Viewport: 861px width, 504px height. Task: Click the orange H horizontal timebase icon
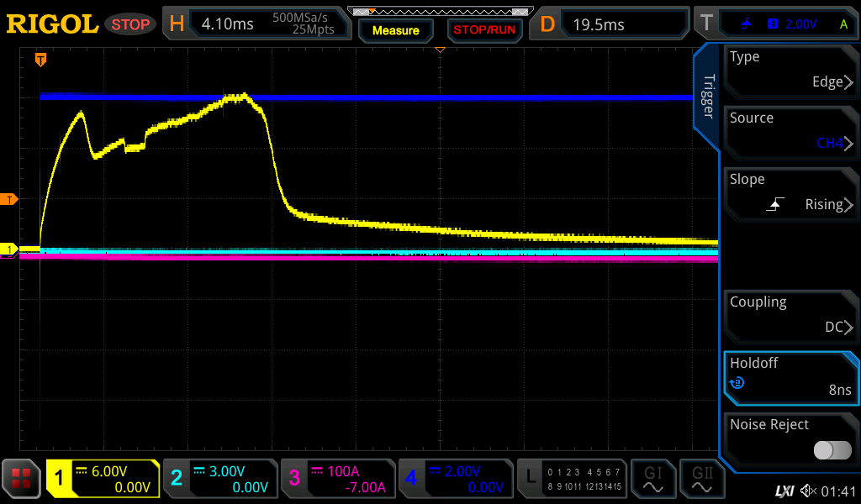pos(177,24)
